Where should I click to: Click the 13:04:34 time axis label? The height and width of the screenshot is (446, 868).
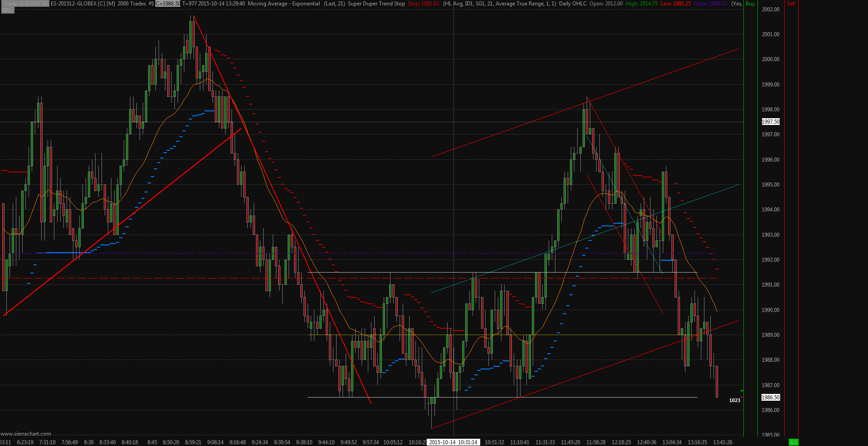(x=672, y=442)
